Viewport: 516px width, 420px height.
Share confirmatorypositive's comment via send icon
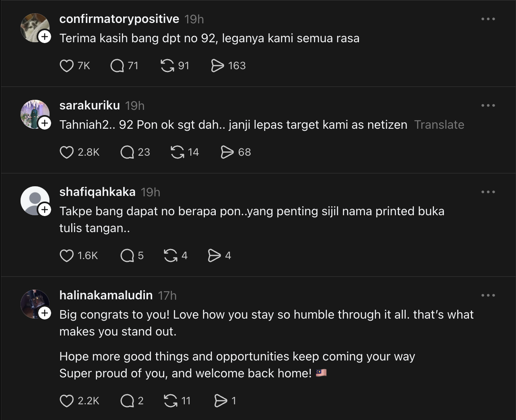(217, 66)
